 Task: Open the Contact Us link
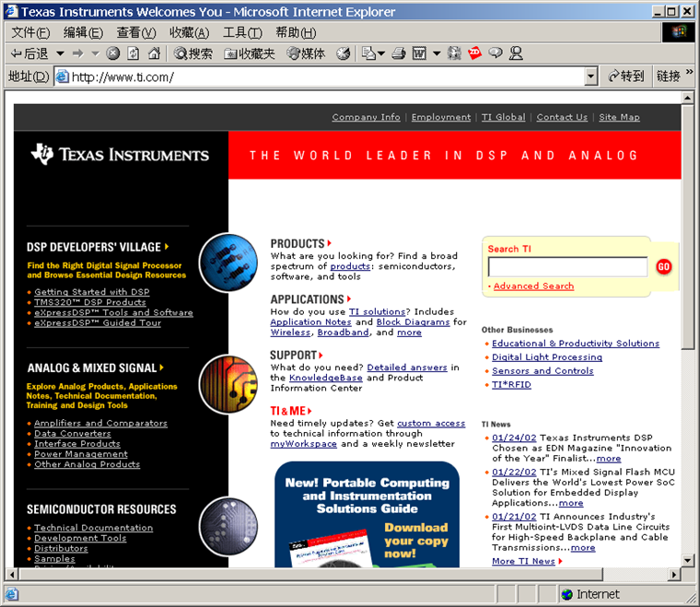tap(562, 117)
